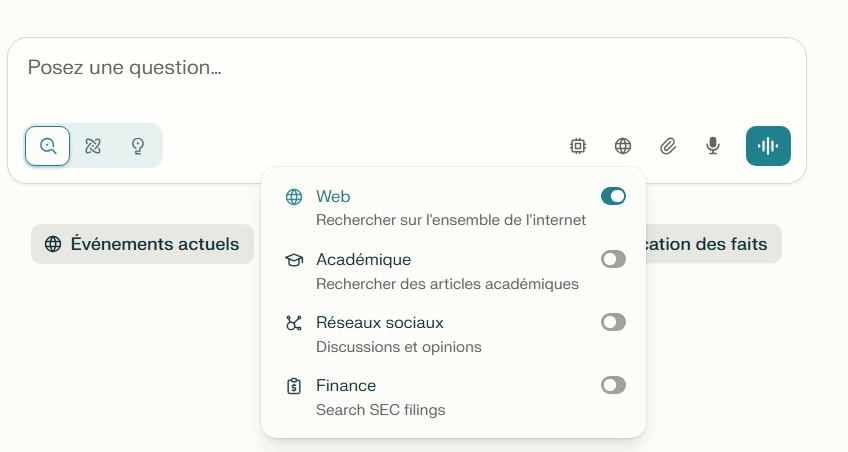
Task: Pick Réseaux sociaux menu entry
Action: tap(453, 334)
